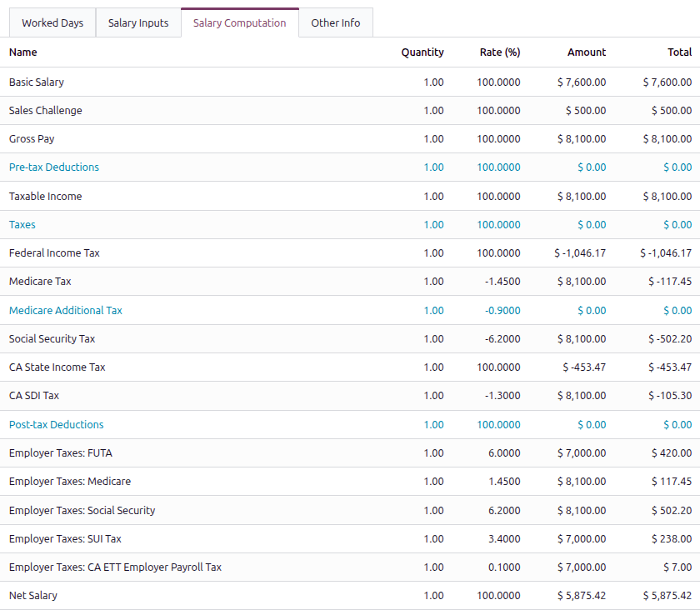Screen dimensions: 700x610
Task: Click the Quantity column header
Action: coord(422,52)
